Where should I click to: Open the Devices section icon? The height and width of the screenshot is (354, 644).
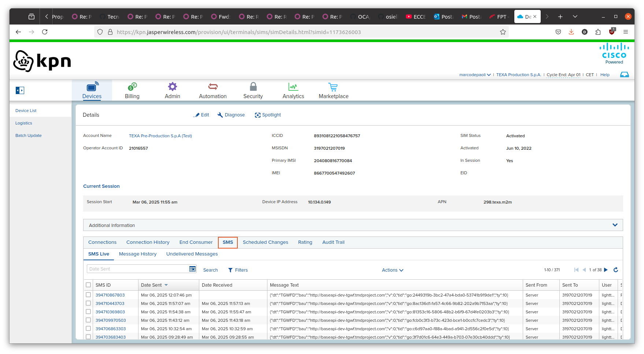(x=92, y=87)
